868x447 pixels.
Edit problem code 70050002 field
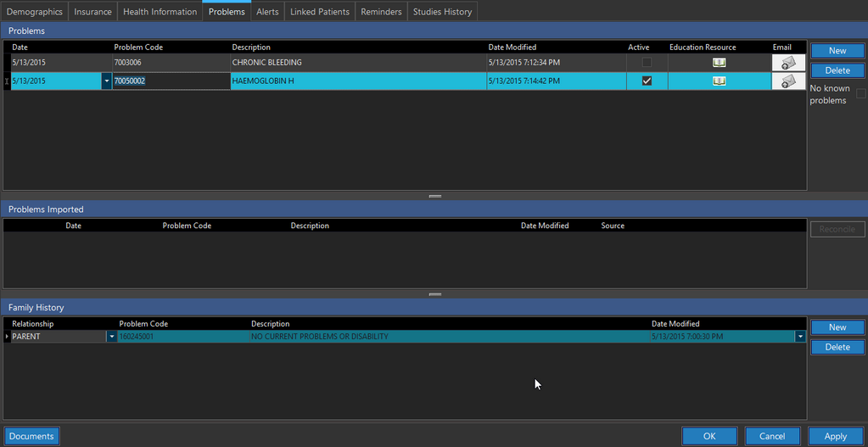pyautogui.click(x=171, y=81)
